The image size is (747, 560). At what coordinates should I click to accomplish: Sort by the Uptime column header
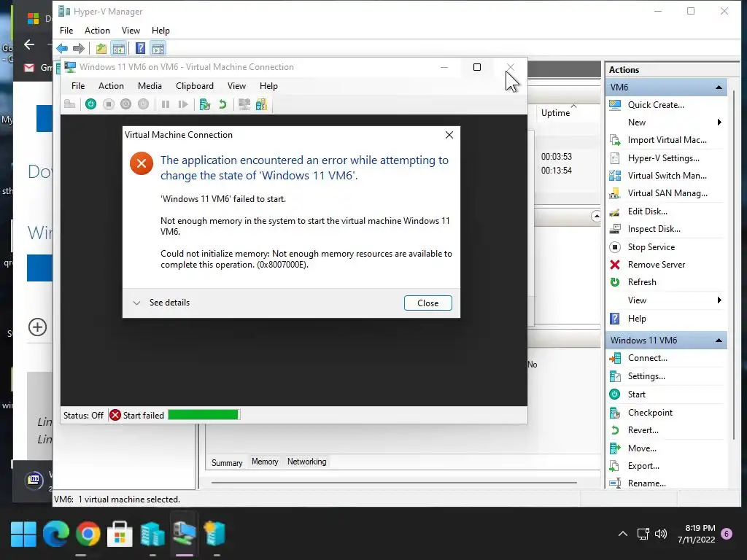(x=555, y=113)
